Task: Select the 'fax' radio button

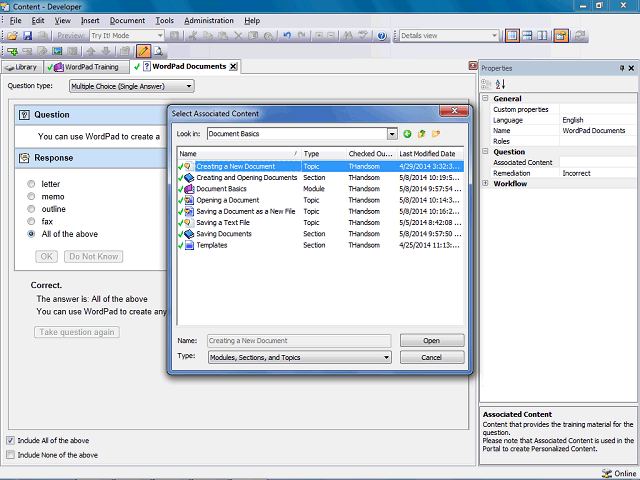Action: coord(31,222)
